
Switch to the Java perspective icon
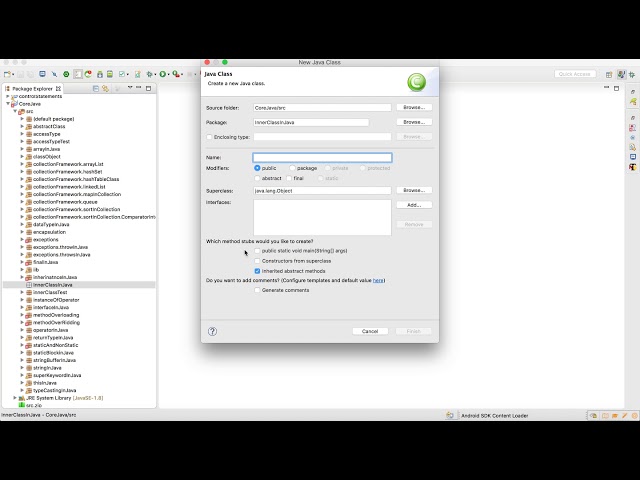tap(621, 74)
